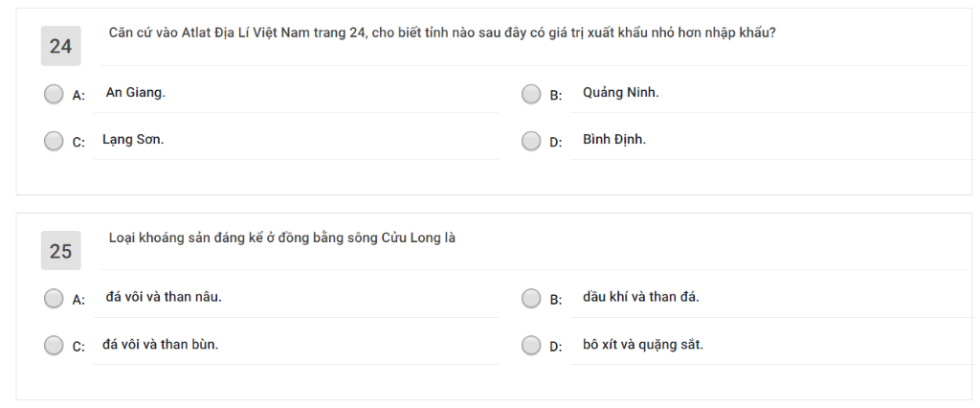
Task: Select radio button C for question 24
Action: 54,142
